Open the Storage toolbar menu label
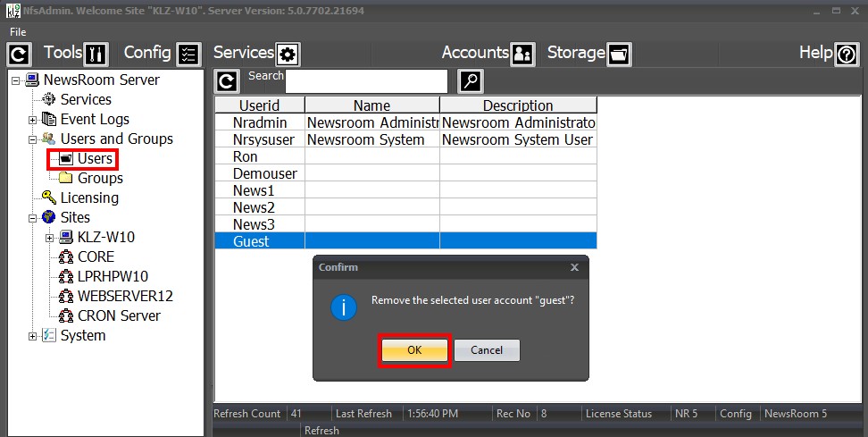Image resolution: width=868 pixels, height=437 pixels. [576, 53]
